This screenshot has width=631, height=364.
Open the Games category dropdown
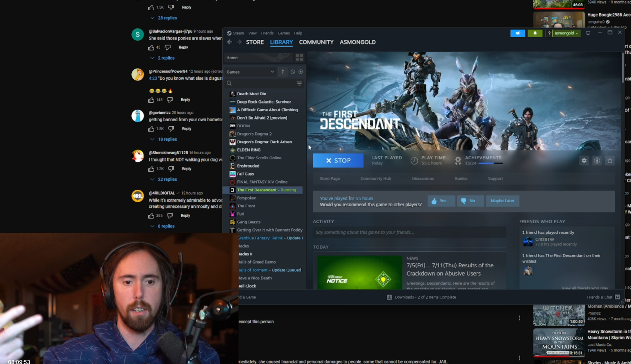[x=250, y=72]
